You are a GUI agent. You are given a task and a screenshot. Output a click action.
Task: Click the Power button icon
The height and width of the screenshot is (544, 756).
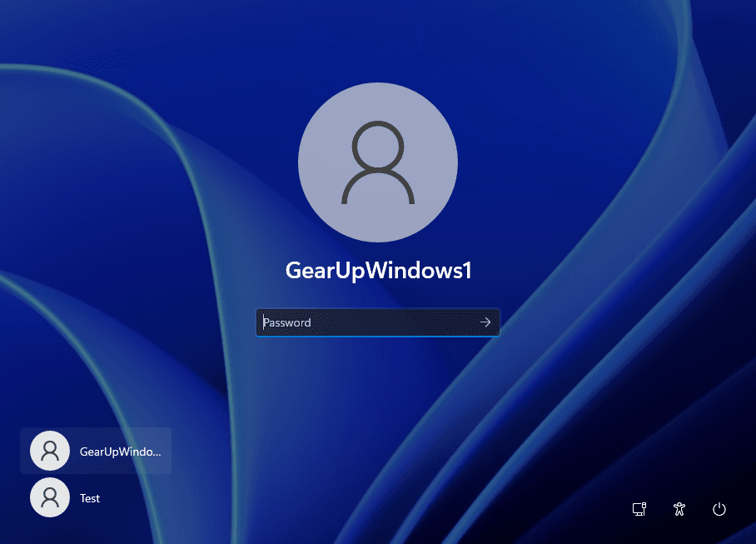pyautogui.click(x=719, y=509)
